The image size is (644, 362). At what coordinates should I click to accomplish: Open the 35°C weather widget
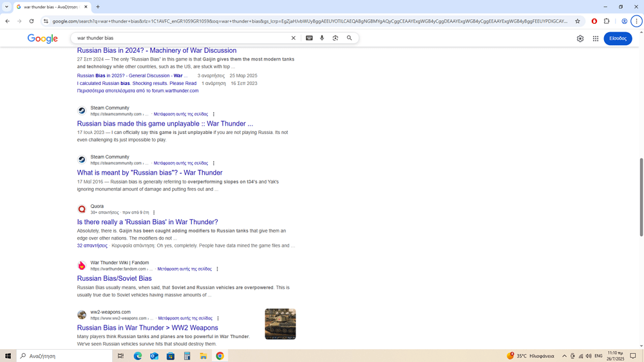[x=530, y=356]
